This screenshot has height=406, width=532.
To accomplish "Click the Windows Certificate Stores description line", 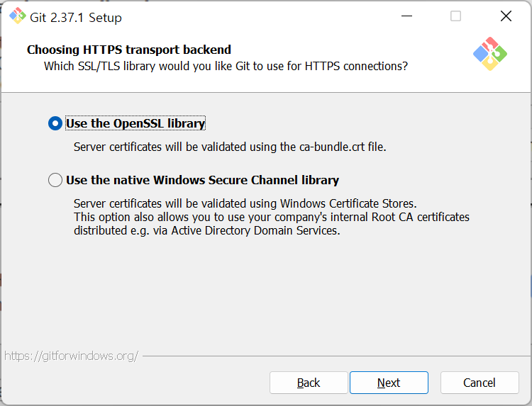I will 245,203.
